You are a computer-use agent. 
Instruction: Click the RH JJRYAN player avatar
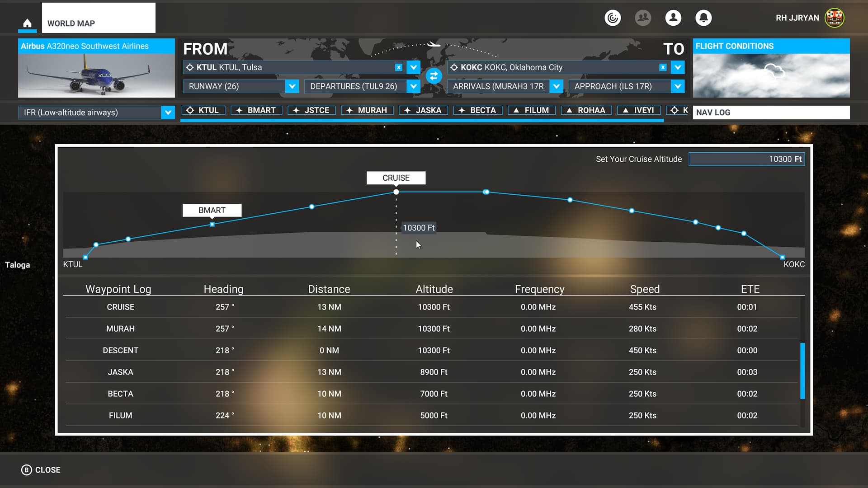(834, 18)
